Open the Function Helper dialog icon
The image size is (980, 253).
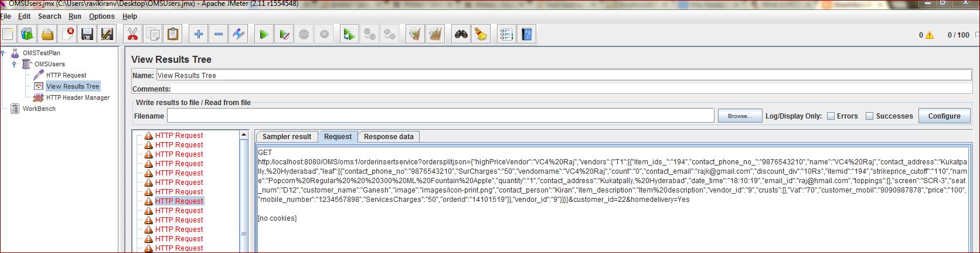click(x=507, y=35)
